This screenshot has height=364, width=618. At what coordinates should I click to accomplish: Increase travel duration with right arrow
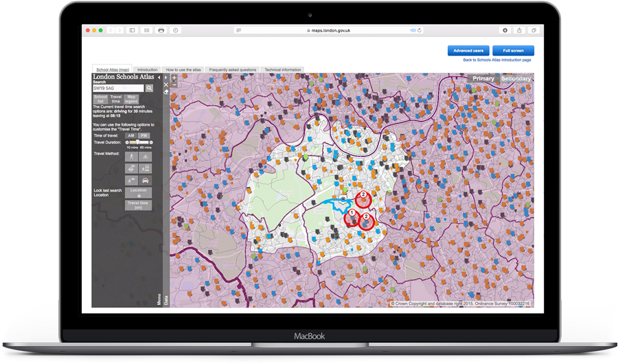[151, 142]
